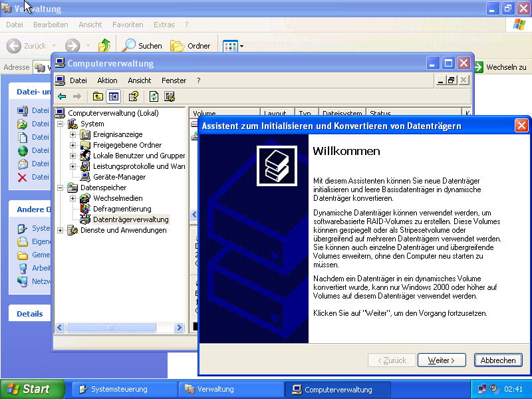
Task: Open the Suchen search tool in Verwaltung
Action: coord(141,46)
